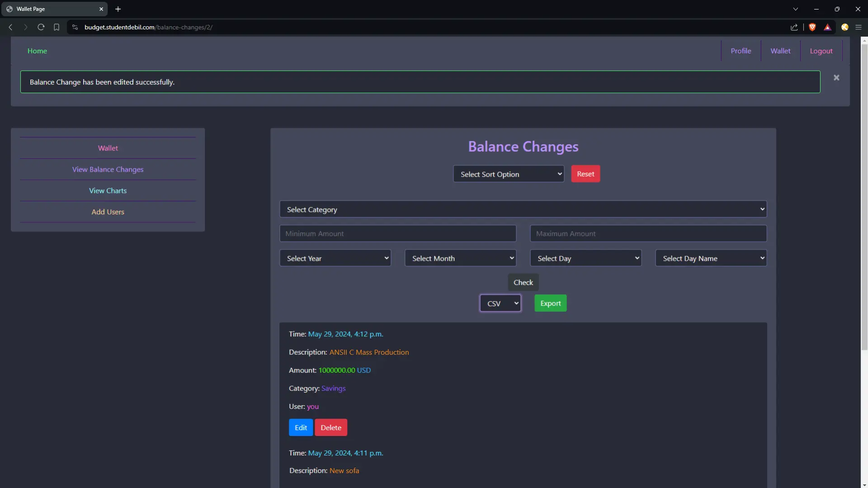The height and width of the screenshot is (488, 868).
Task: Expand the Select Month dropdown
Action: pos(460,258)
